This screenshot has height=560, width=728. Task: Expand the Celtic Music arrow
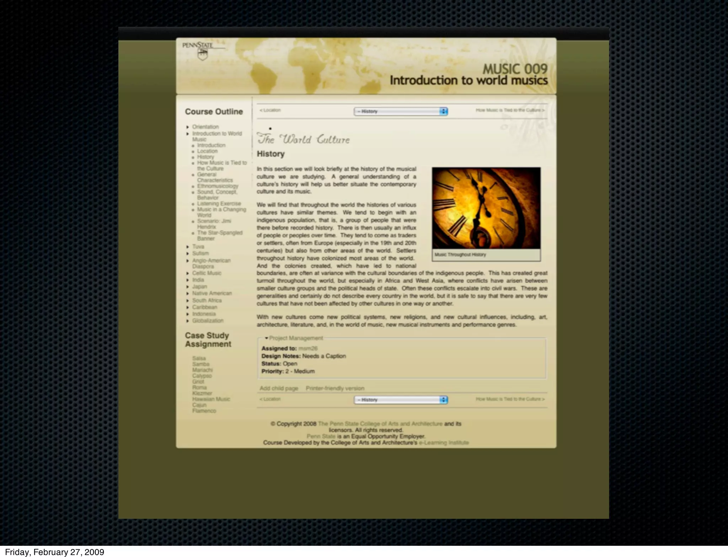[x=188, y=273]
